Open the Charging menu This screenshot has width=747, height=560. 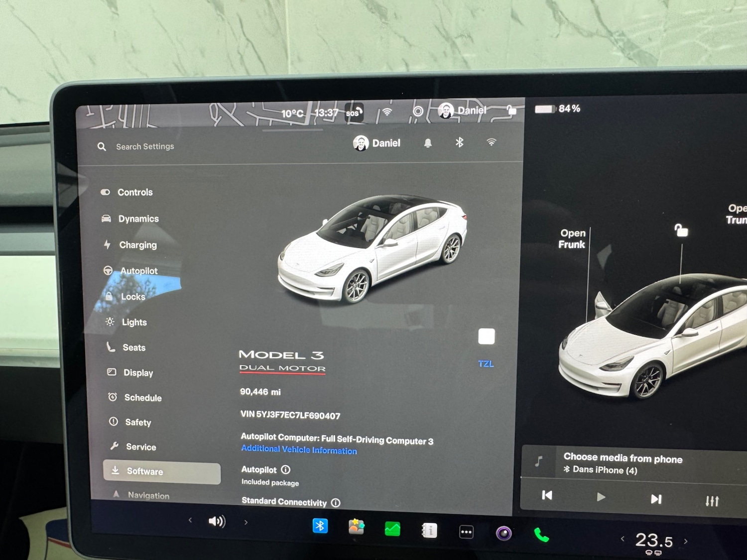coord(130,245)
